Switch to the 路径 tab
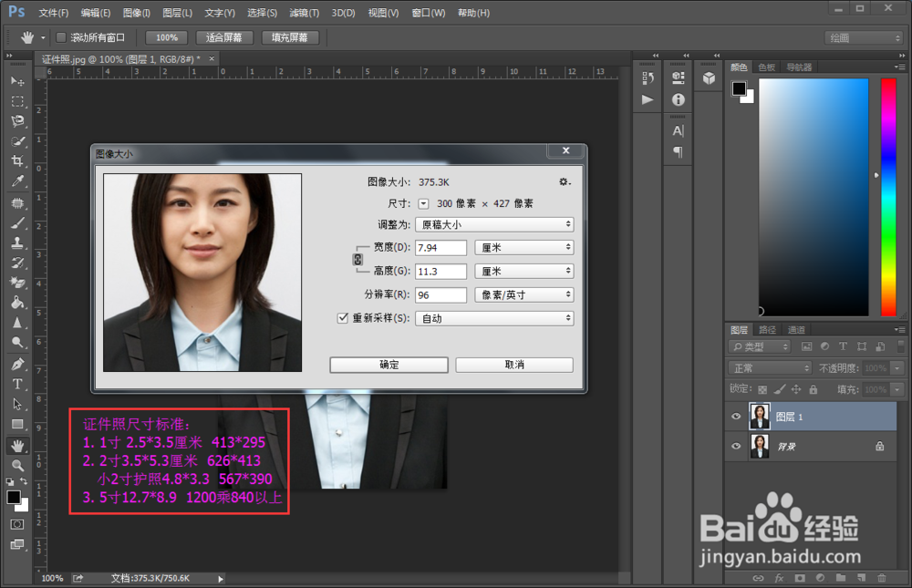 [767, 330]
